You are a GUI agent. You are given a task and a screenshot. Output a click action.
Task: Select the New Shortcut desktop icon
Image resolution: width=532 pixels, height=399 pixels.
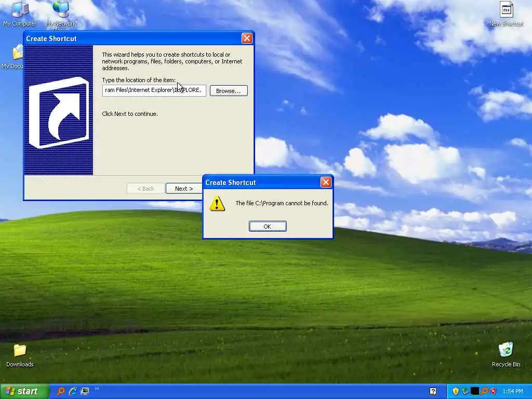(x=506, y=14)
